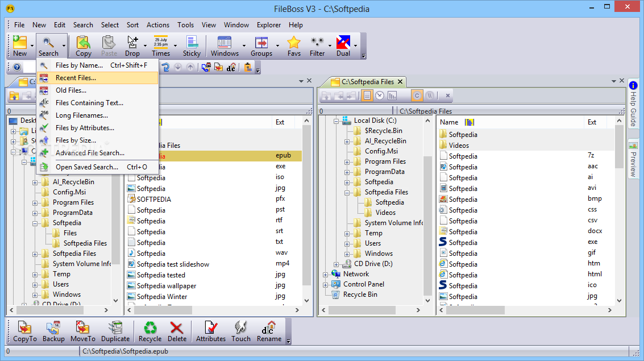Click the Copy toolbar icon
The height and width of the screenshot is (361, 644).
point(84,45)
